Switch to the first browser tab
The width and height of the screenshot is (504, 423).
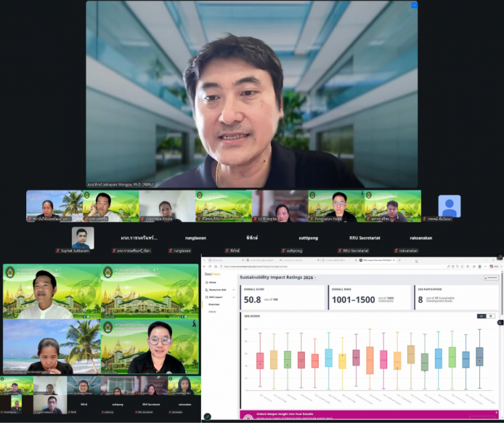tap(225, 260)
